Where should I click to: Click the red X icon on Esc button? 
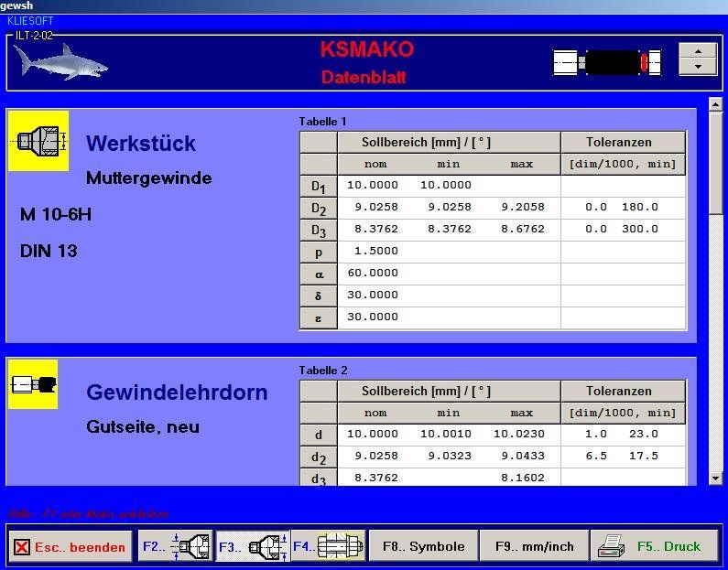point(21,547)
